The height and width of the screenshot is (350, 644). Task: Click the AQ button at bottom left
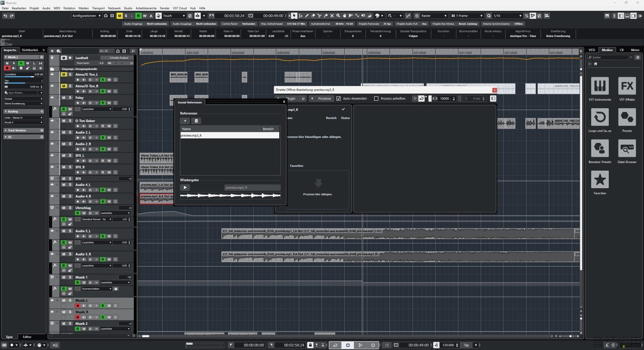(x=55, y=345)
